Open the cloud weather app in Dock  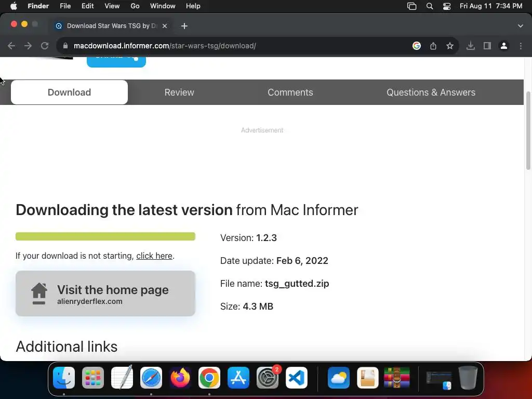coord(339,378)
